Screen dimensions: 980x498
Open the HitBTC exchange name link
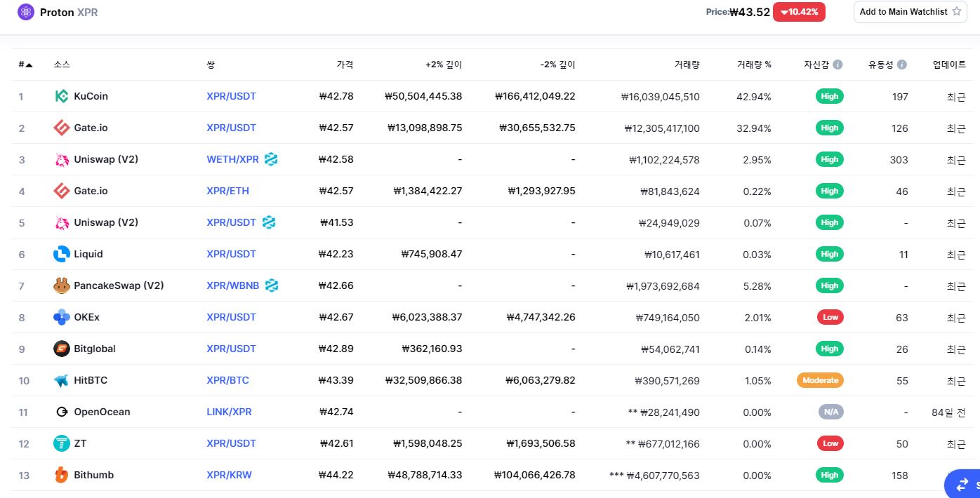tap(91, 380)
